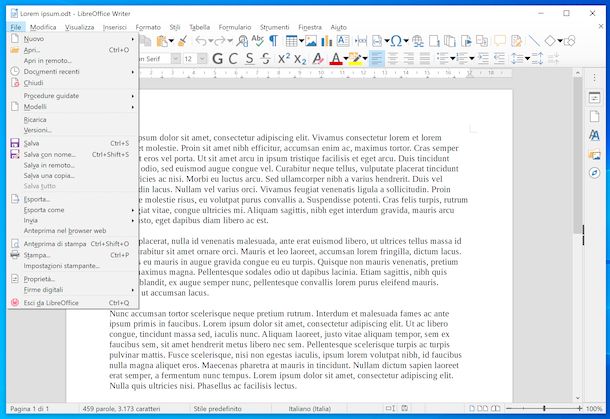Insert a text box icon
Viewport: 610px width, 419px height.
pyautogui.click(x=343, y=40)
